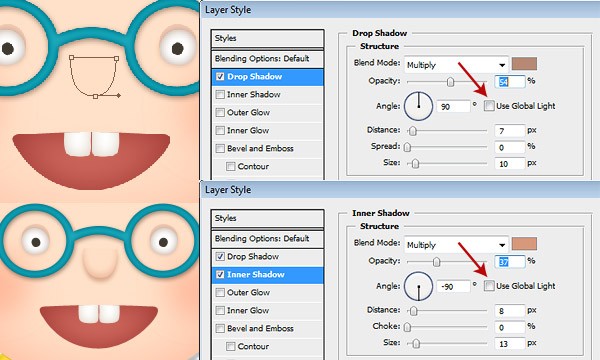The image size is (600, 360).
Task: Click nose path bottom anchor point
Action: click(x=95, y=96)
